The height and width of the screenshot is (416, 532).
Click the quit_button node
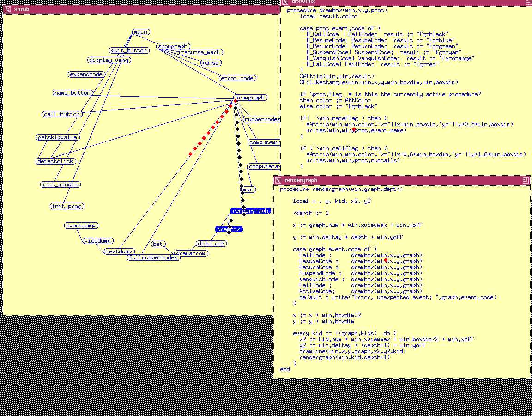[129, 50]
